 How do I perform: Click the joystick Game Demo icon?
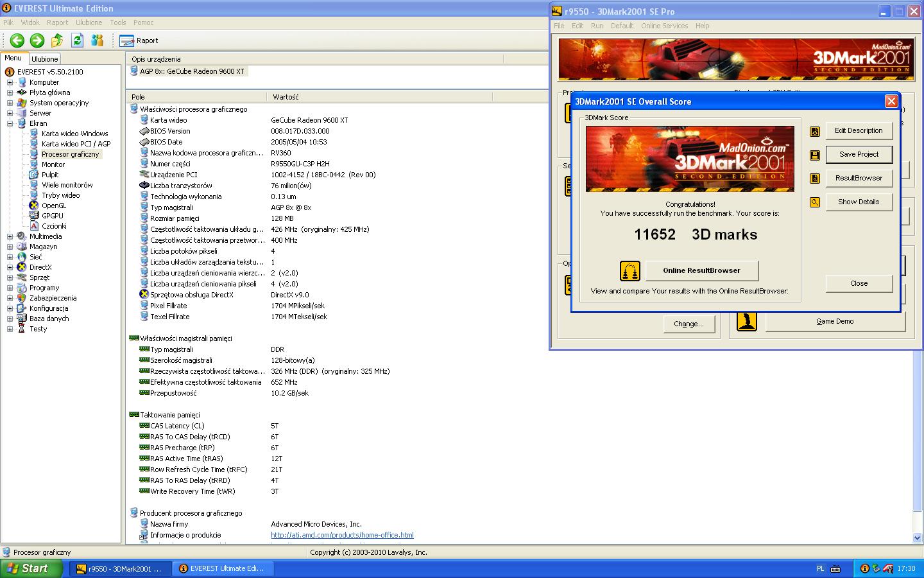(x=746, y=321)
